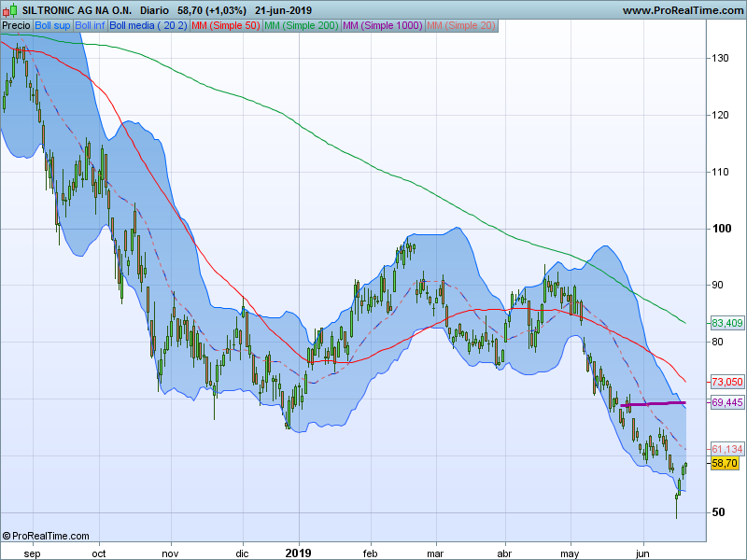Click the bold 50 price axis value

(x=718, y=512)
